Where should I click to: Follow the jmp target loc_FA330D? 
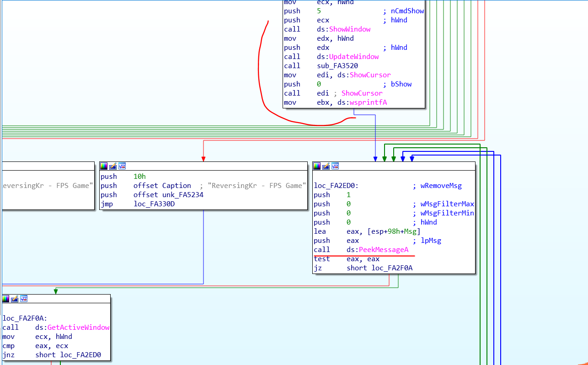pos(154,204)
